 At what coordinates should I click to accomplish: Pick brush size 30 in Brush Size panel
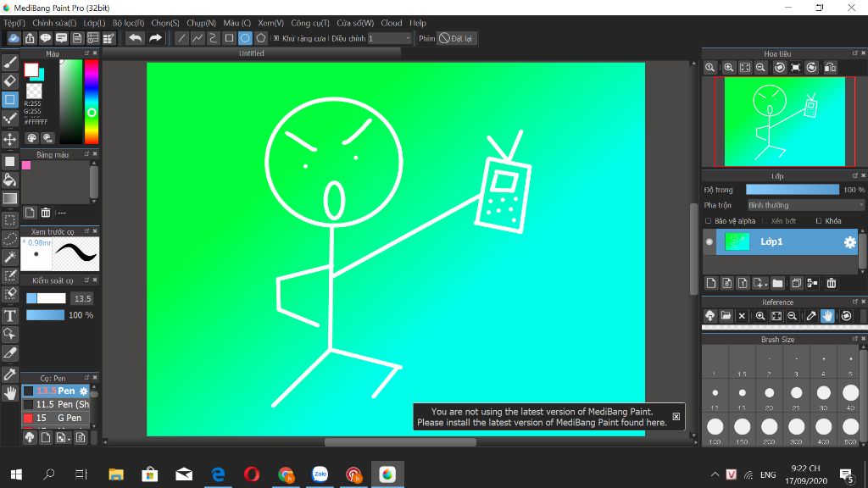(x=824, y=396)
